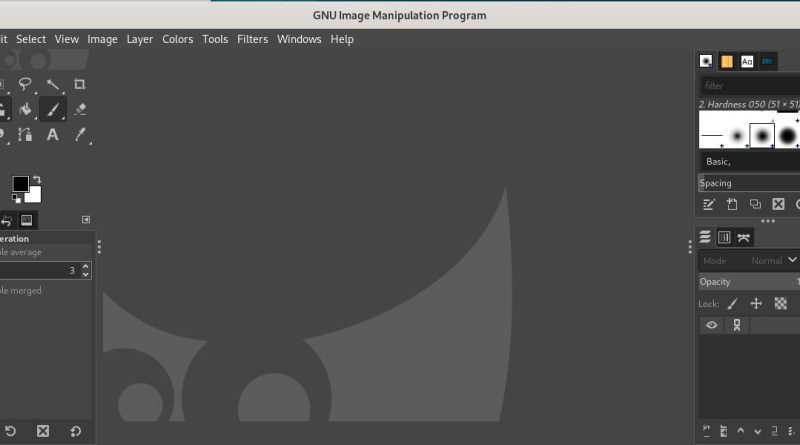
Task: Select the Fuzzy Select magic wand tool
Action: pyautogui.click(x=53, y=84)
